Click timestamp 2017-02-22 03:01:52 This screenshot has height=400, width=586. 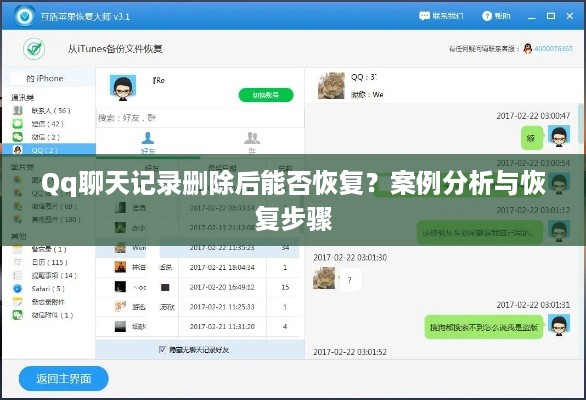click(x=350, y=352)
